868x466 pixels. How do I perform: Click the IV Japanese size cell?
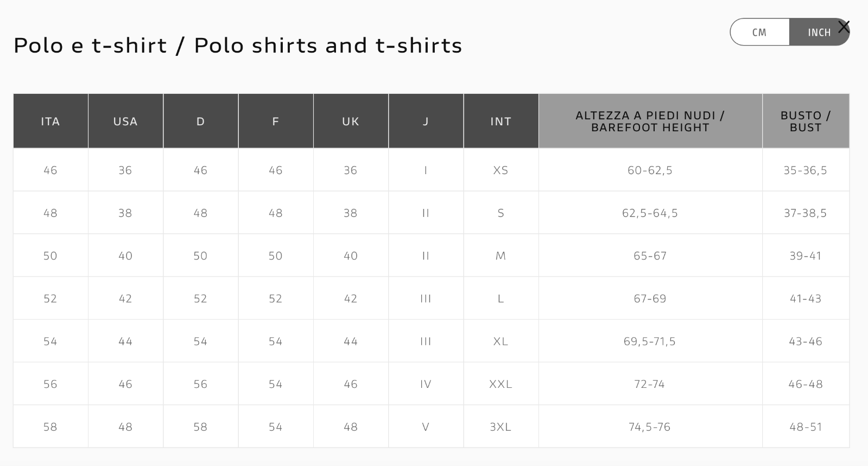tap(426, 384)
